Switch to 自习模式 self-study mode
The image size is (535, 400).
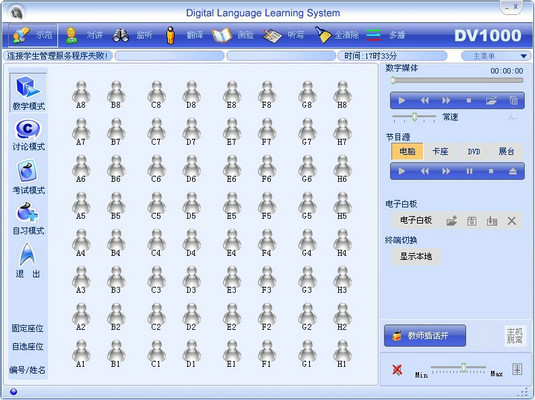pyautogui.click(x=29, y=218)
